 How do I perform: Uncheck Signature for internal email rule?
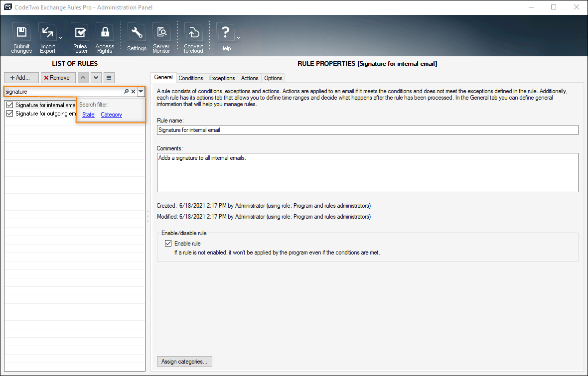click(10, 105)
